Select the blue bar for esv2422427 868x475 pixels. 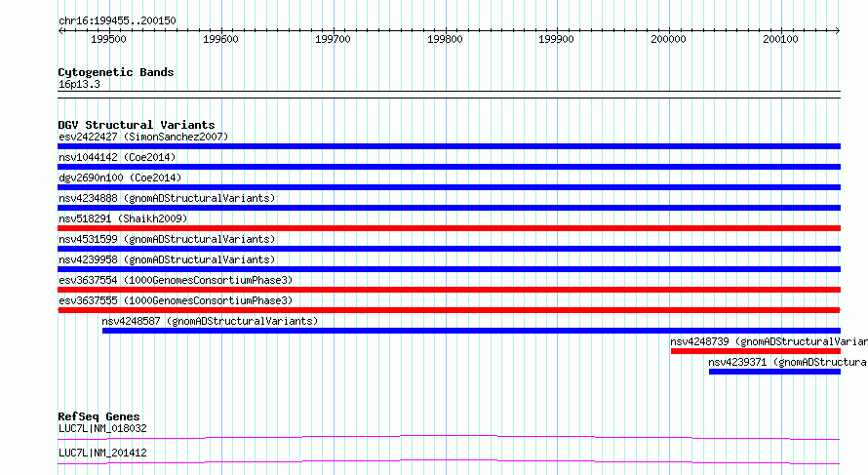pos(449,146)
